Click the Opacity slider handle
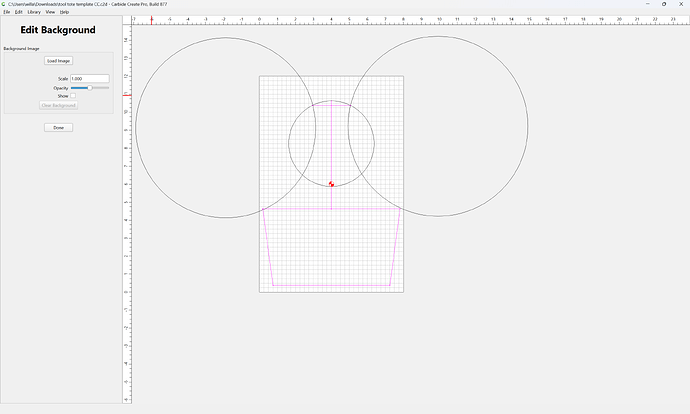Image resolution: width=690 pixels, height=414 pixels. tap(90, 88)
